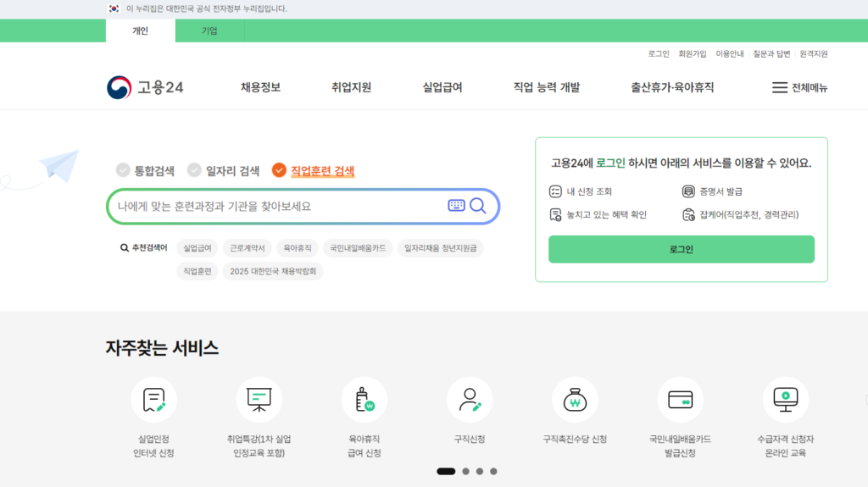The height and width of the screenshot is (487, 868).
Task: Open the 출산휴가·육아휴직 menu
Action: (672, 87)
